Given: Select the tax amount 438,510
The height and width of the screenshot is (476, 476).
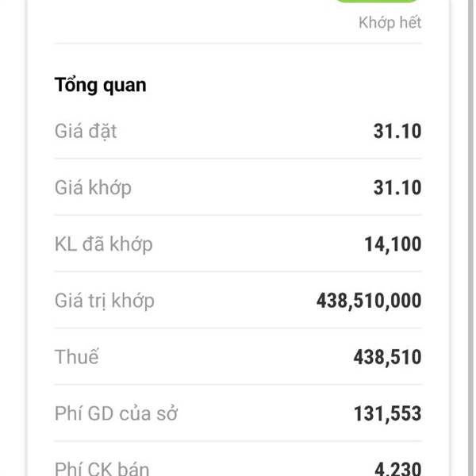Looking at the screenshot, I should [x=387, y=357].
